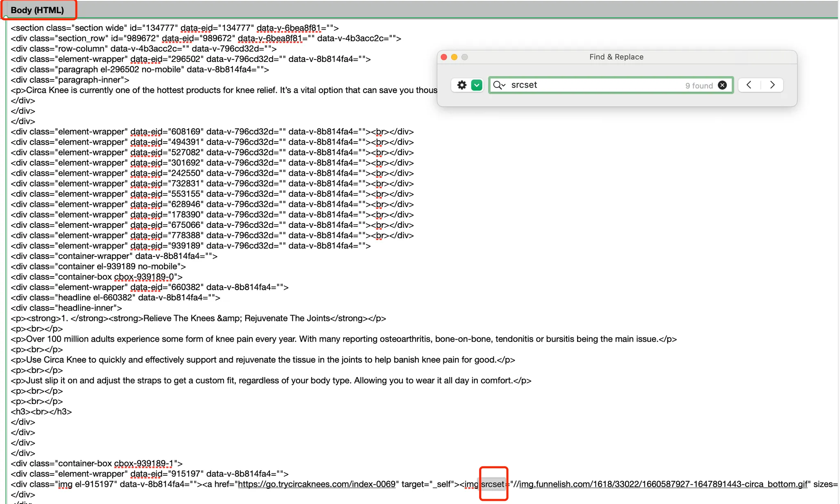Open search options via the gear icon
Viewport: 840px width, 504px height.
coord(461,85)
